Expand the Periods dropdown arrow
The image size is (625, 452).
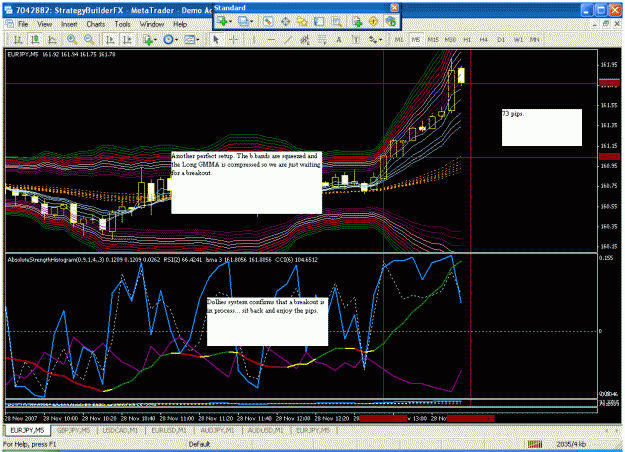point(176,39)
